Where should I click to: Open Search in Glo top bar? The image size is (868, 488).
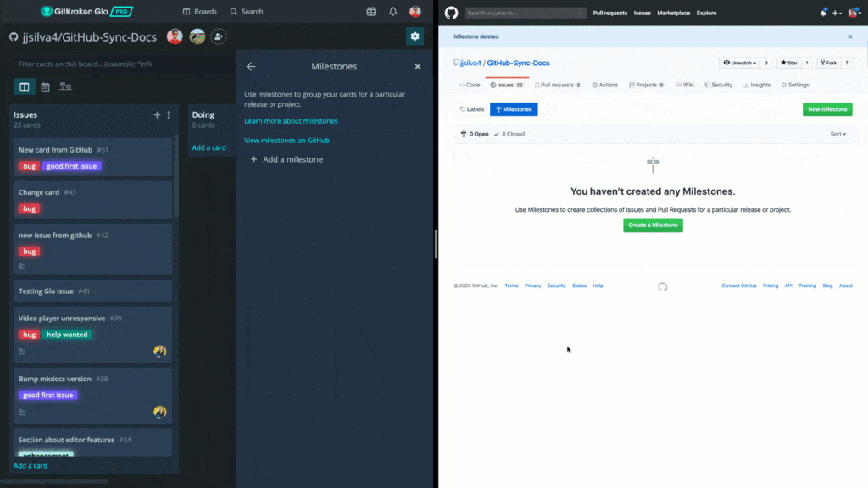[247, 12]
